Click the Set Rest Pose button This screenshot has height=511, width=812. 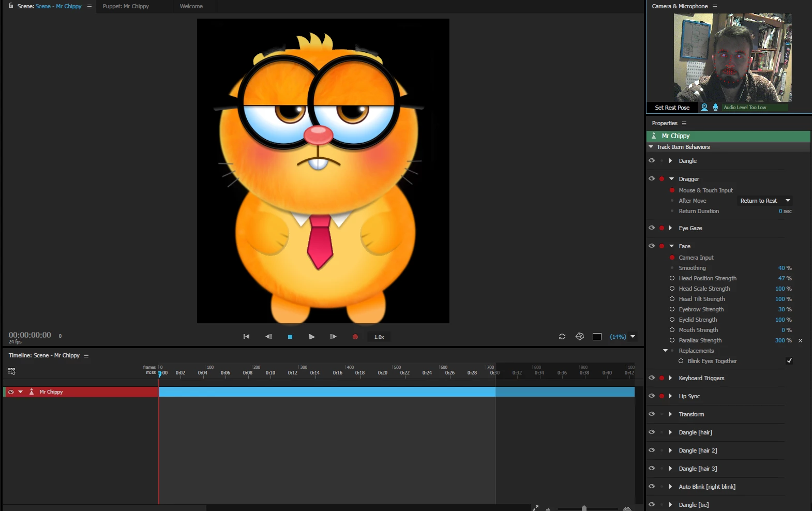[672, 108]
